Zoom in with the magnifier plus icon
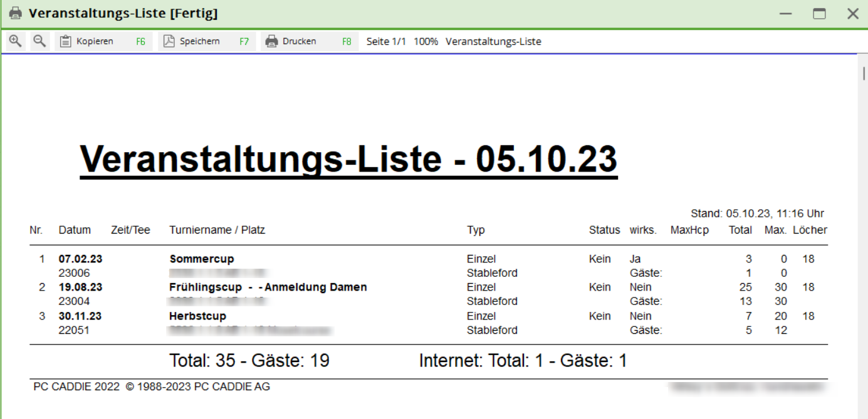868x419 pixels. pos(16,41)
